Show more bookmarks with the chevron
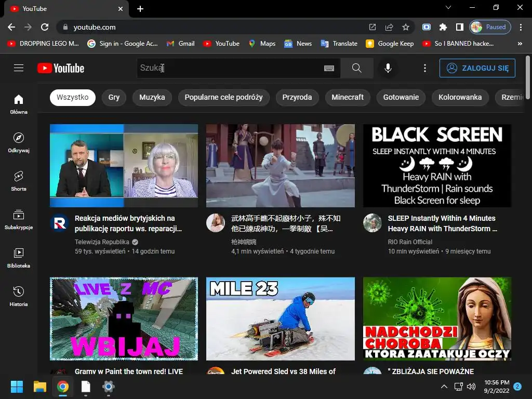532x399 pixels. pos(520,44)
